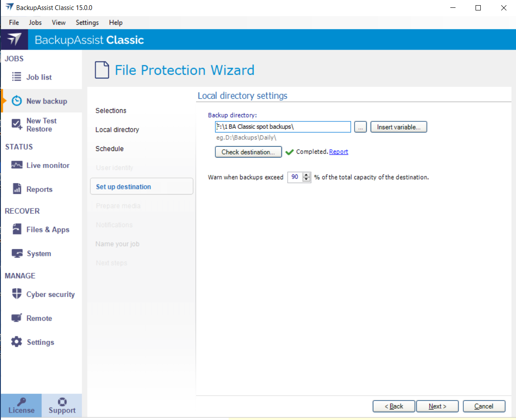Screen dimensions: 516x420
Task: Click the Backup directory input field
Action: [283, 127]
